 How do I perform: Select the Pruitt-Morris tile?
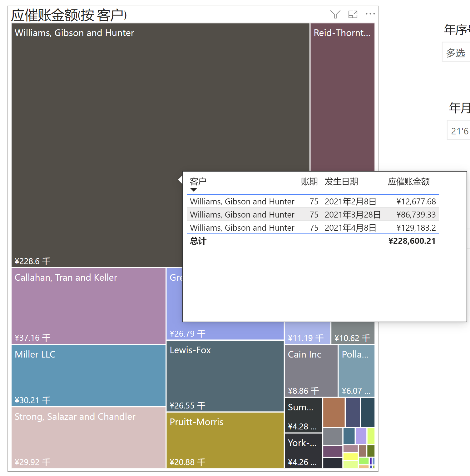225,440
